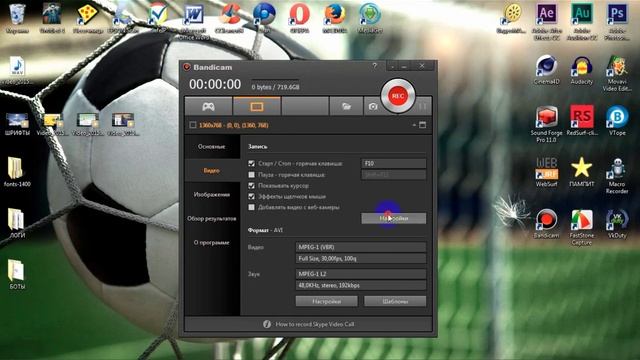Select the Видео settings tab
Image resolution: width=640 pixels, height=360 pixels.
212,171
